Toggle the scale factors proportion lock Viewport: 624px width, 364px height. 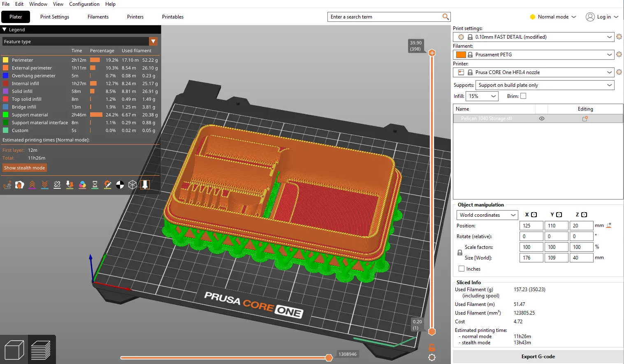460,253
